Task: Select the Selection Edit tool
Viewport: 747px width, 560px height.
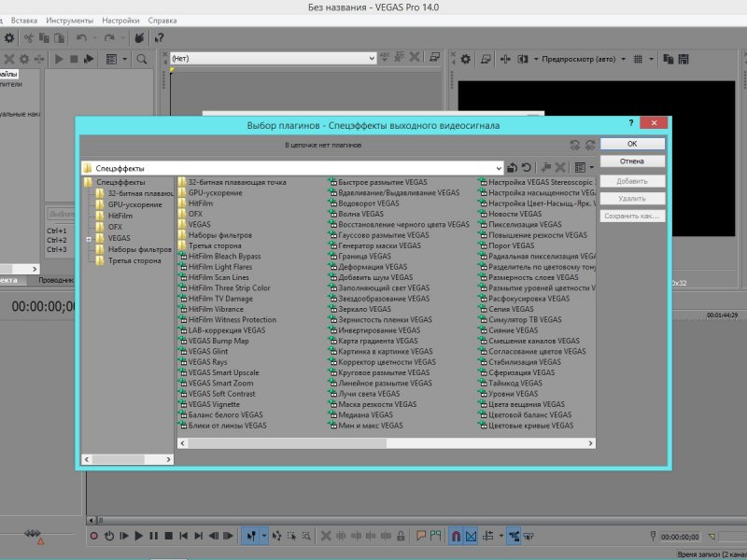Action: 291,536
